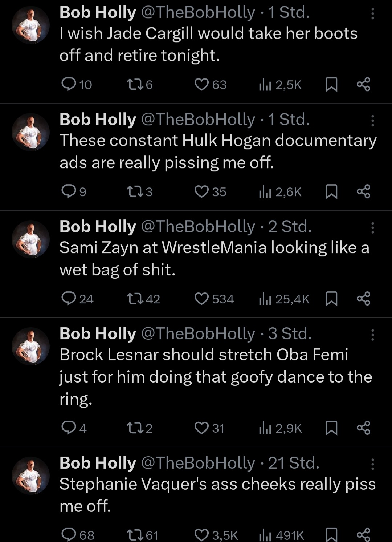This screenshot has height=542, width=392.
Task: Open more options for Hulk Hogan tweet
Action: click(372, 121)
